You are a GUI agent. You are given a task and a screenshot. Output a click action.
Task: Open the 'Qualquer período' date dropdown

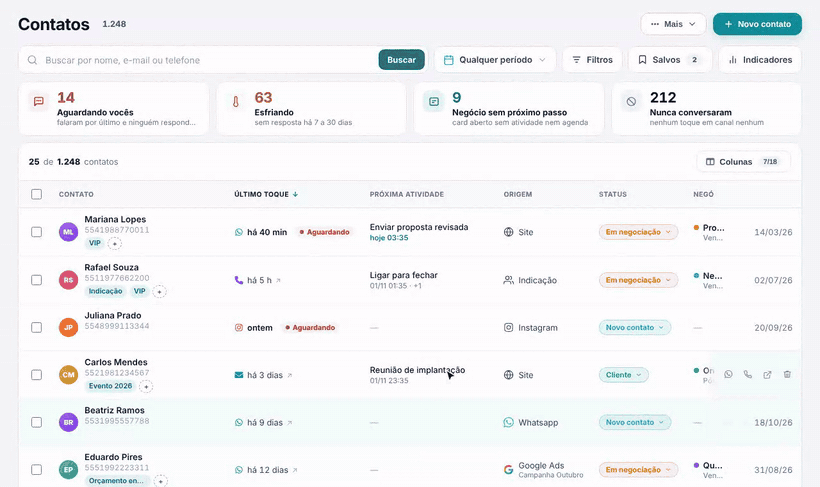(x=494, y=60)
